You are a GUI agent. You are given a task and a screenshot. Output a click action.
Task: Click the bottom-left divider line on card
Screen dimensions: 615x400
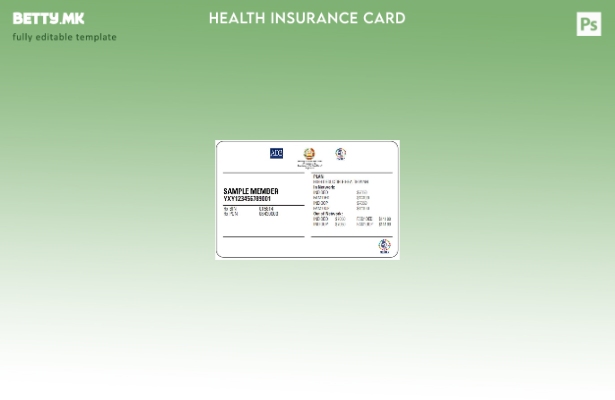263,237
